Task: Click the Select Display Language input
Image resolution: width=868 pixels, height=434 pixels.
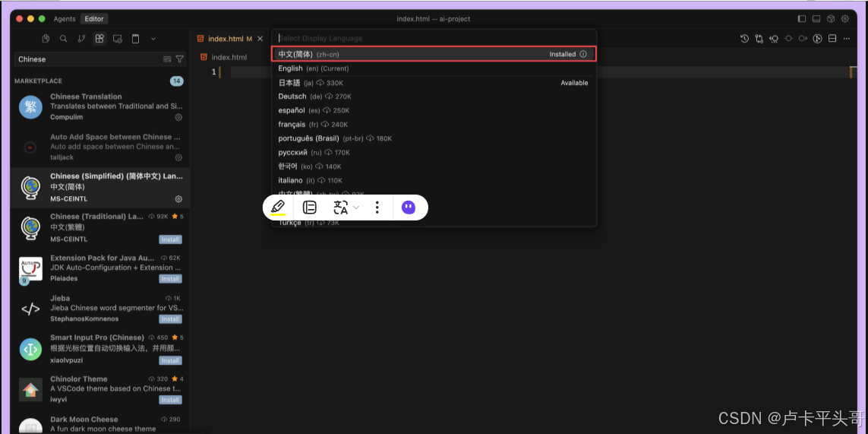Action: 434,38
